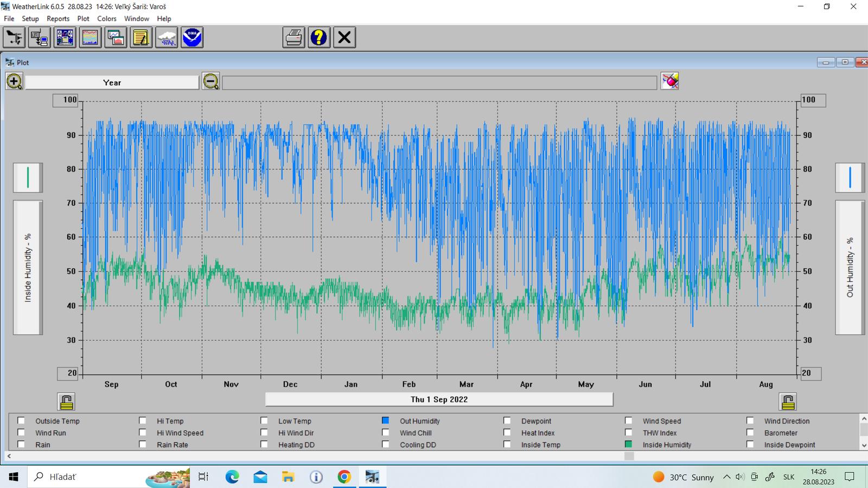Click the rain cloud toolbar icon
This screenshot has height=488, width=868.
[167, 37]
